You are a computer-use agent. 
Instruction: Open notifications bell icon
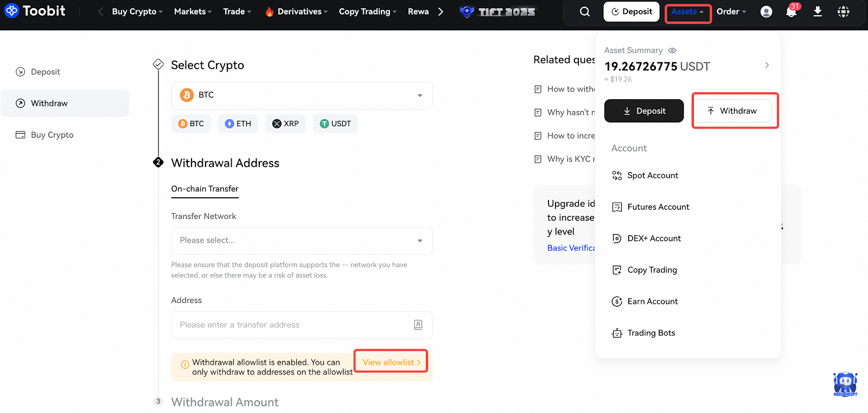pos(792,11)
